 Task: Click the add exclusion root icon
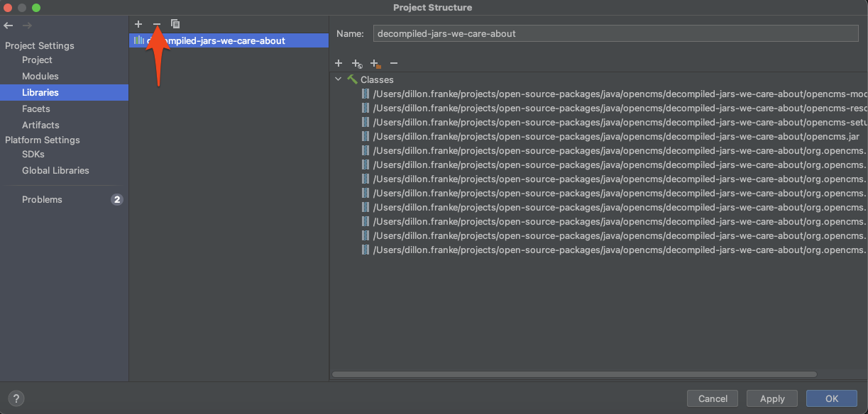point(375,63)
